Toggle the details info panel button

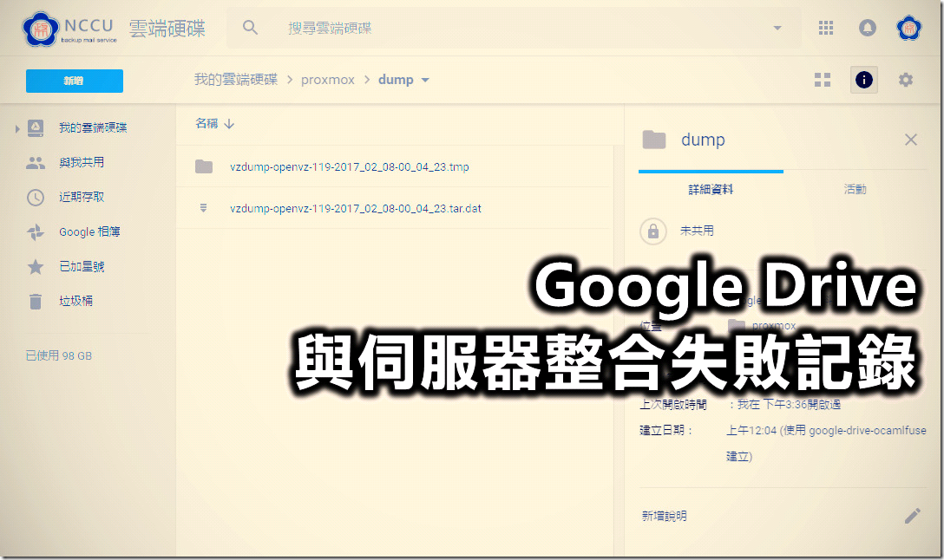[864, 80]
